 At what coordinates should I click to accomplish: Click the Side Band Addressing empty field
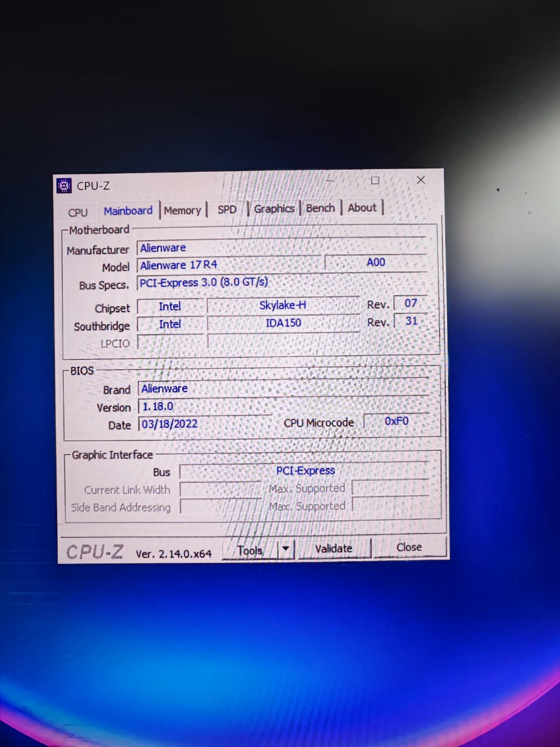coord(220,506)
